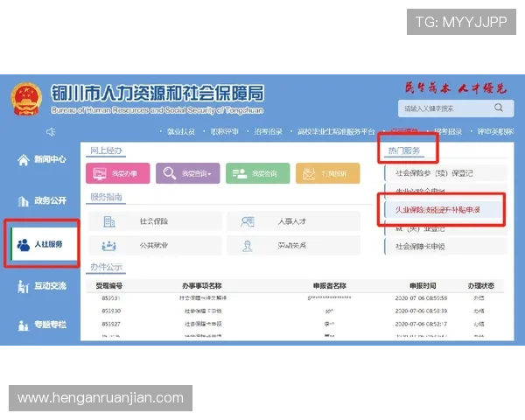Click the speaker announcement icon
The width and height of the screenshot is (525, 420).
51,132
